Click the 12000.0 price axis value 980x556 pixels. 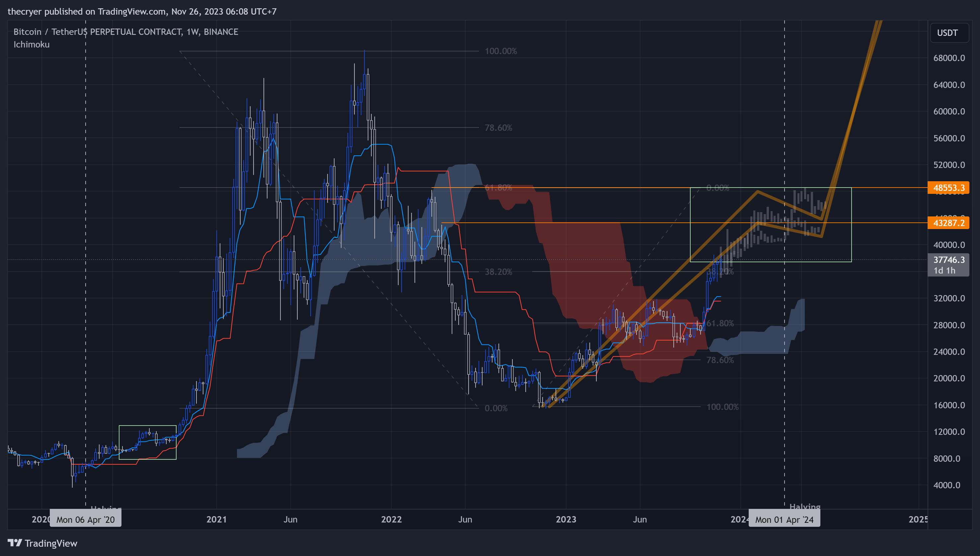(x=949, y=432)
